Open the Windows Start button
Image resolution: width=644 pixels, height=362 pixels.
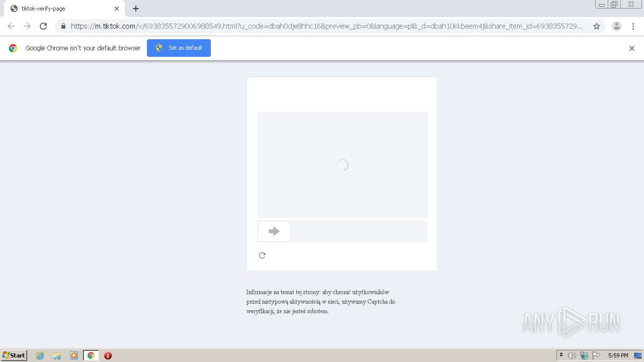[x=14, y=355]
